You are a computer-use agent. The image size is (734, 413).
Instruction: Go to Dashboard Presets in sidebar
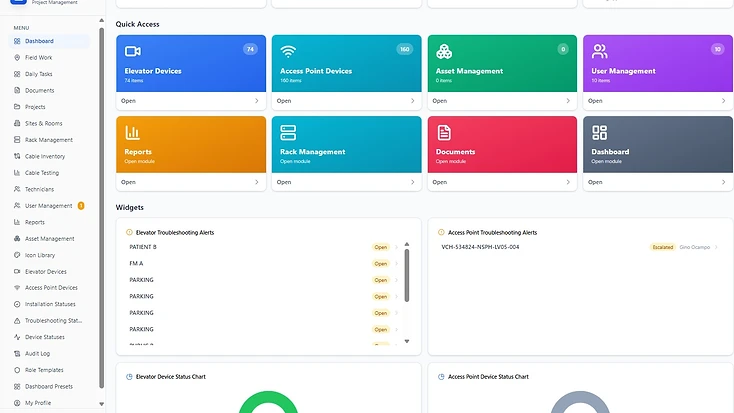point(49,386)
